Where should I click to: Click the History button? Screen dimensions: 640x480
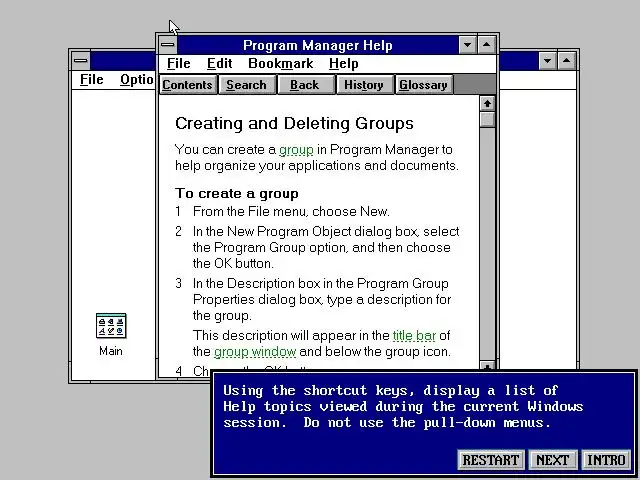point(364,85)
